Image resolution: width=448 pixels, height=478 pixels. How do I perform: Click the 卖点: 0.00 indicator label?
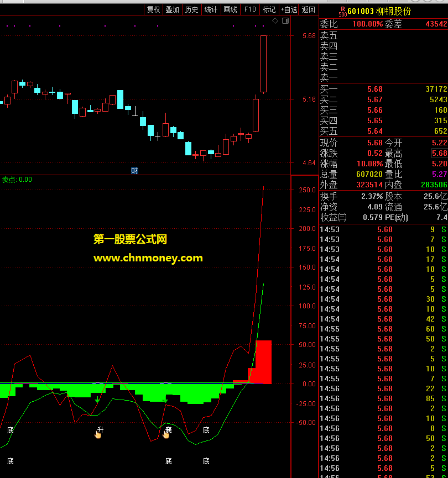tap(17, 180)
